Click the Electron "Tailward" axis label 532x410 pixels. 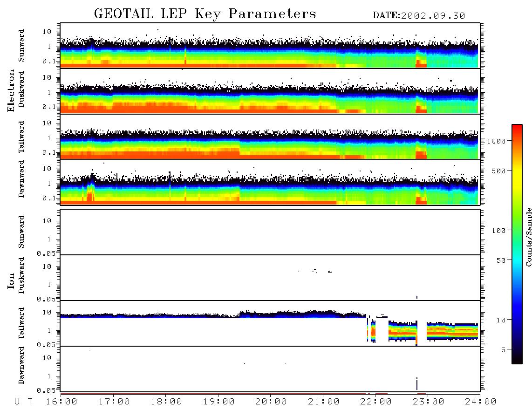click(x=21, y=137)
